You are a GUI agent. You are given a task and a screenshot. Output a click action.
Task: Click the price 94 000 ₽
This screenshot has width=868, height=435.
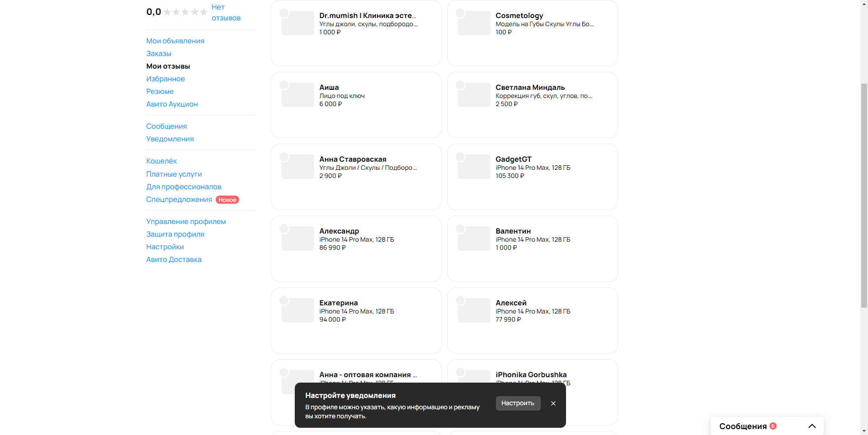332,319
